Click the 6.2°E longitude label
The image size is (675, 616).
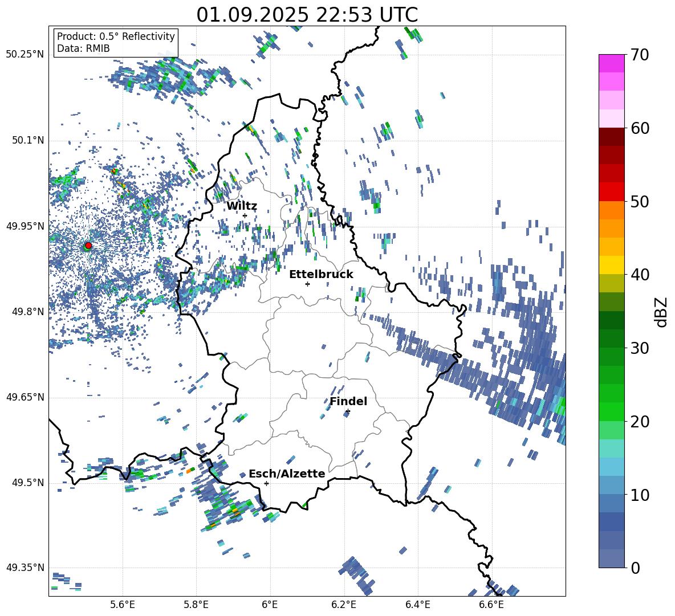click(344, 605)
